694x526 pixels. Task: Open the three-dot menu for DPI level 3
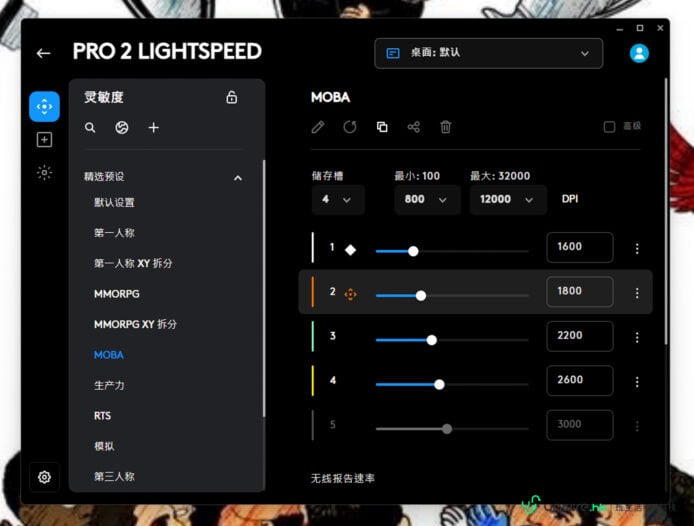(x=637, y=337)
